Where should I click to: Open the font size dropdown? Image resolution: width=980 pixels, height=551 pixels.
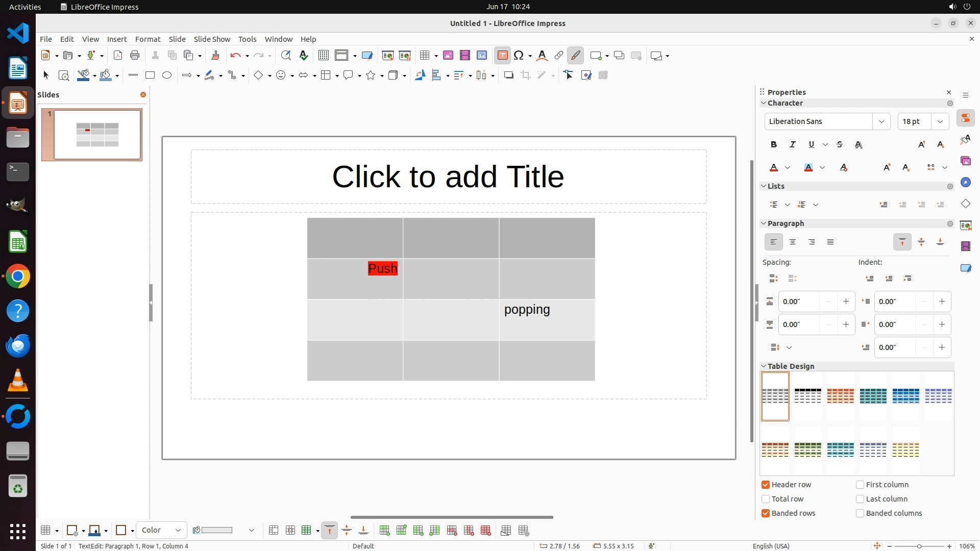click(x=940, y=121)
